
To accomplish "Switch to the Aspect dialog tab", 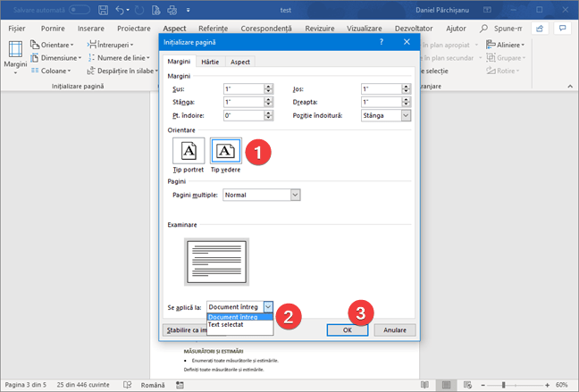I will [x=240, y=62].
